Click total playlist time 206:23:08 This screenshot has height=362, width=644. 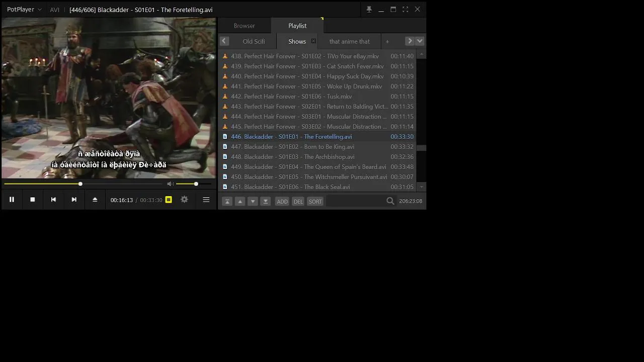point(411,201)
